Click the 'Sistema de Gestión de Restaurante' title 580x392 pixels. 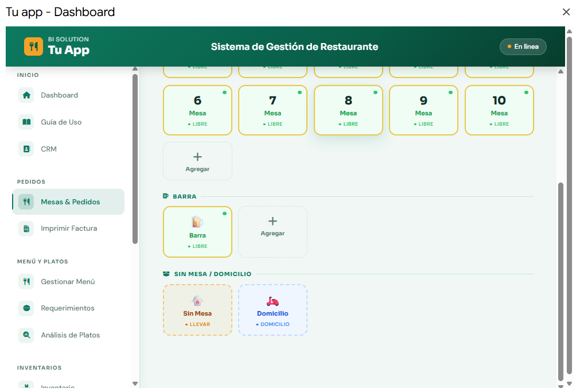pos(294,46)
